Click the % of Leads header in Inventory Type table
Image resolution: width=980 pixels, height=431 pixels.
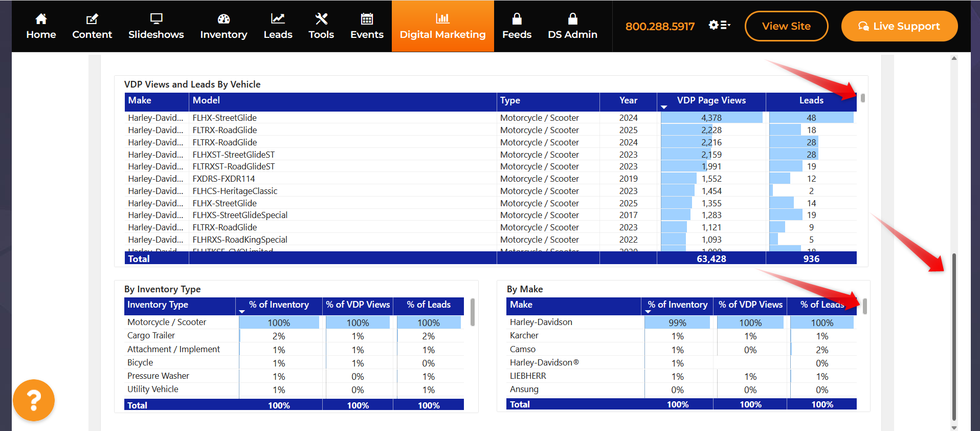point(429,305)
